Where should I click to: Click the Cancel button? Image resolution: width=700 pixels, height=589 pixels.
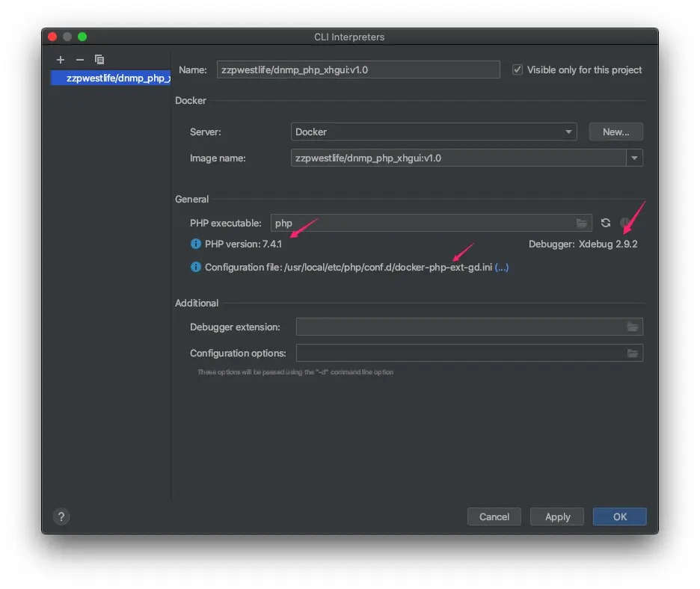tap(494, 516)
